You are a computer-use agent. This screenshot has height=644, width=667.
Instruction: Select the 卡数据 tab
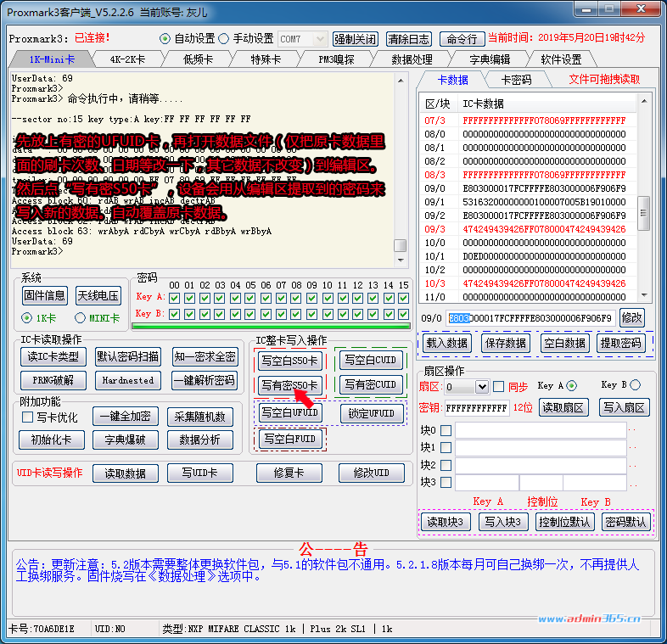[x=452, y=80]
